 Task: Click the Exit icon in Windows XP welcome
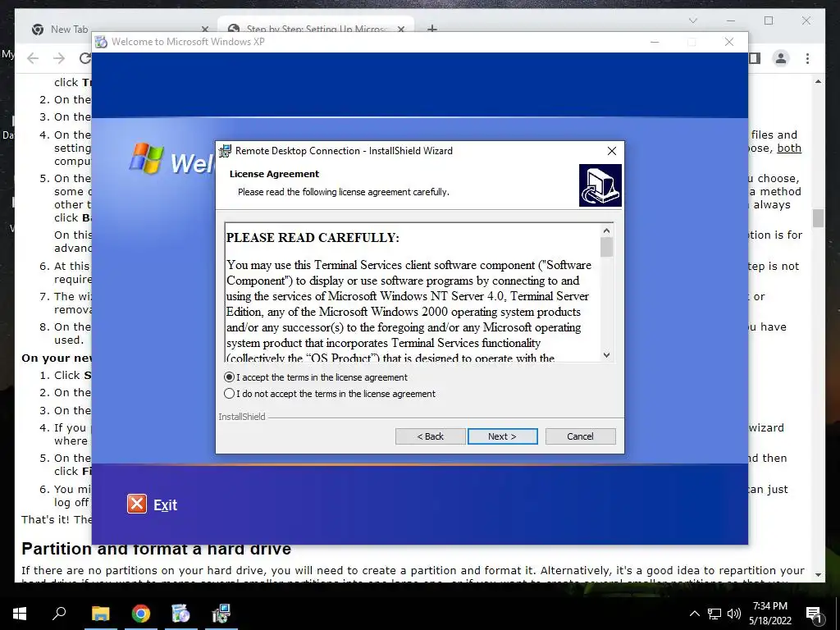point(137,504)
